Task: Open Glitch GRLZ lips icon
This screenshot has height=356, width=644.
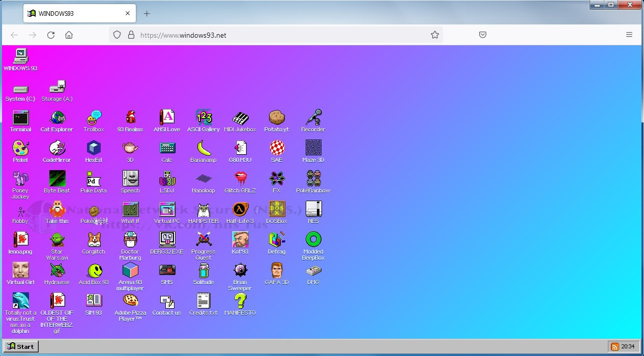Action: [x=240, y=179]
